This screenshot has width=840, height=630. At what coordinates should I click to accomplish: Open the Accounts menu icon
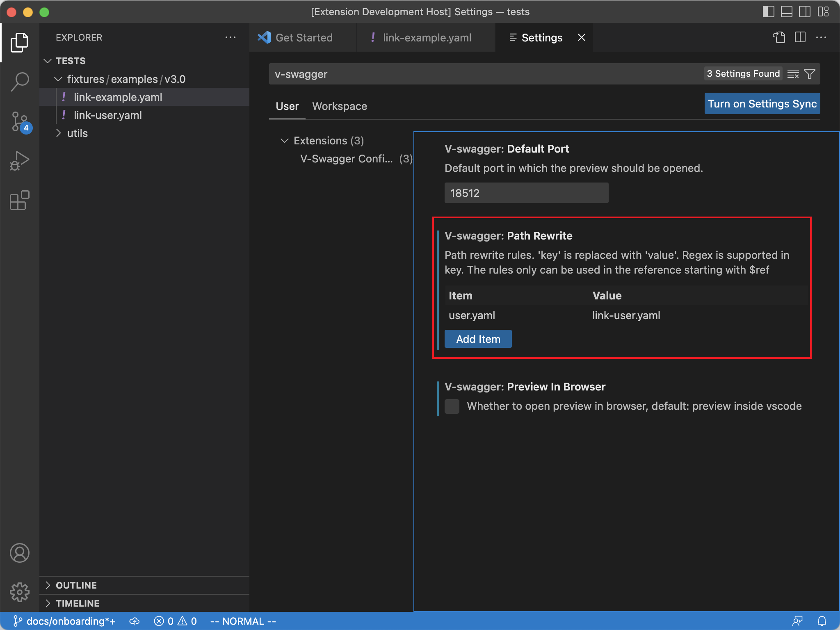19,553
